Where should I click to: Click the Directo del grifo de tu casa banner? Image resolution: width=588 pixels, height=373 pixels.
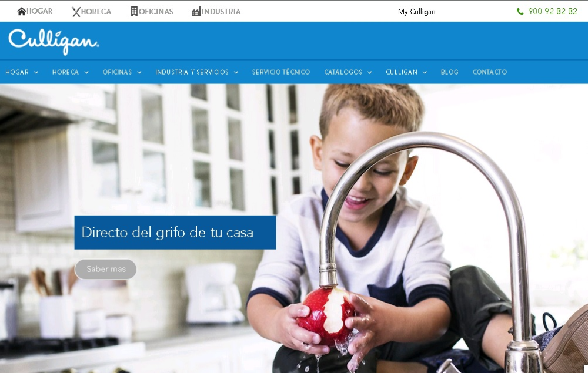click(x=175, y=233)
